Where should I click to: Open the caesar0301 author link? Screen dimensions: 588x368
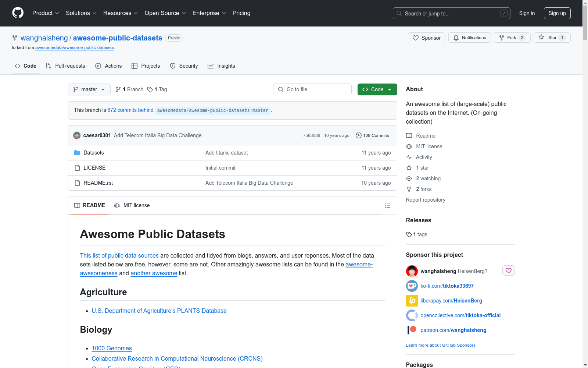coord(97,135)
